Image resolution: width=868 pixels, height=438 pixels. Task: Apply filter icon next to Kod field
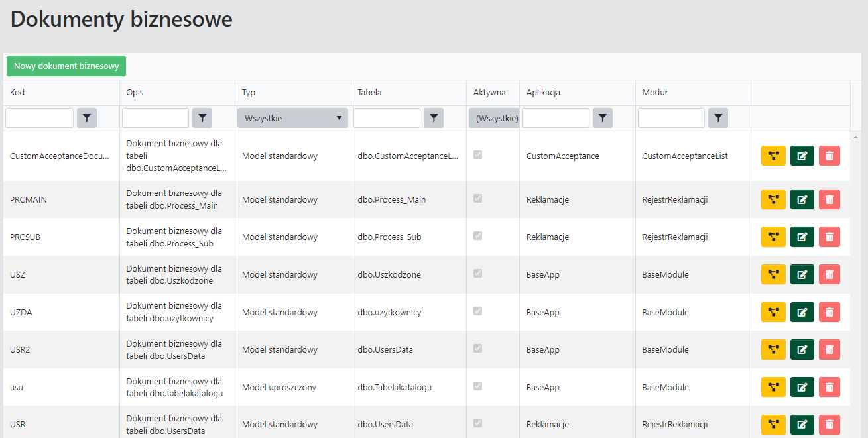click(87, 118)
